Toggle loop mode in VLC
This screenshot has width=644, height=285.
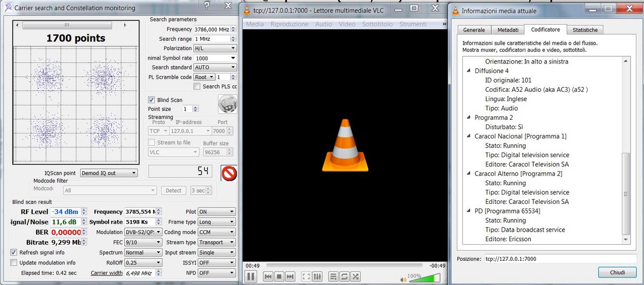tap(345, 276)
